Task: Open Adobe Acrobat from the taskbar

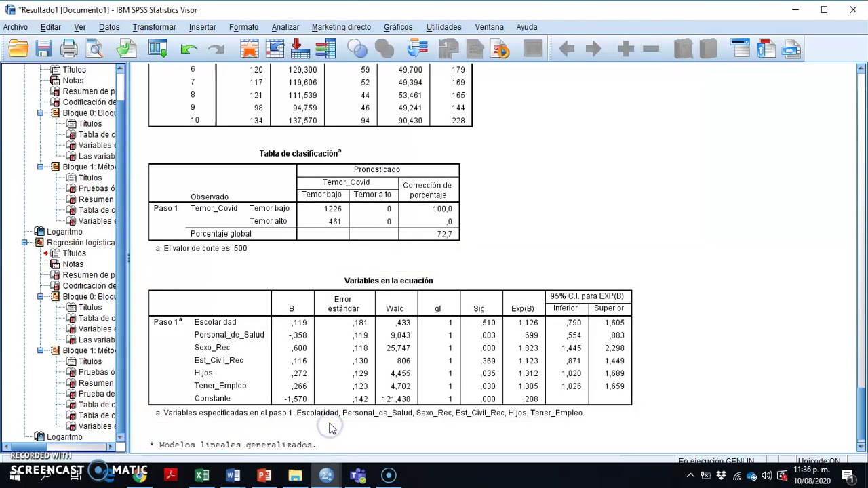Action: point(171,475)
